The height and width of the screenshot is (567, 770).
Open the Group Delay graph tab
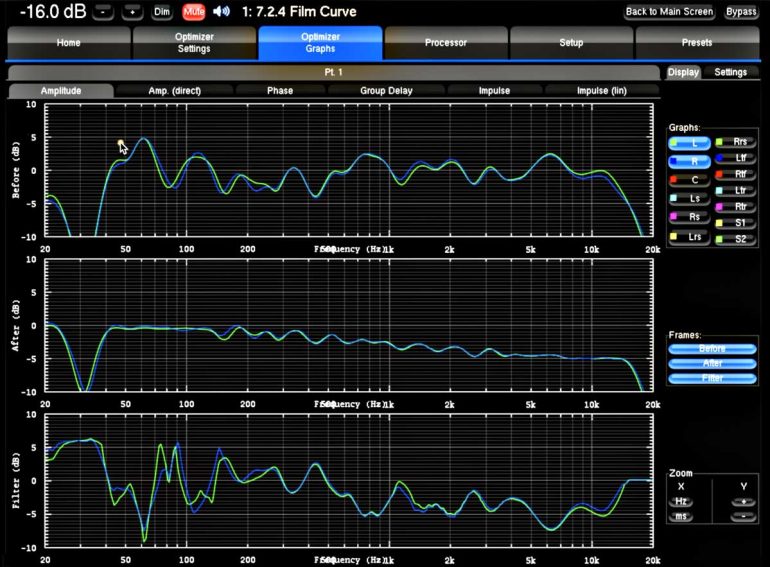coord(386,91)
